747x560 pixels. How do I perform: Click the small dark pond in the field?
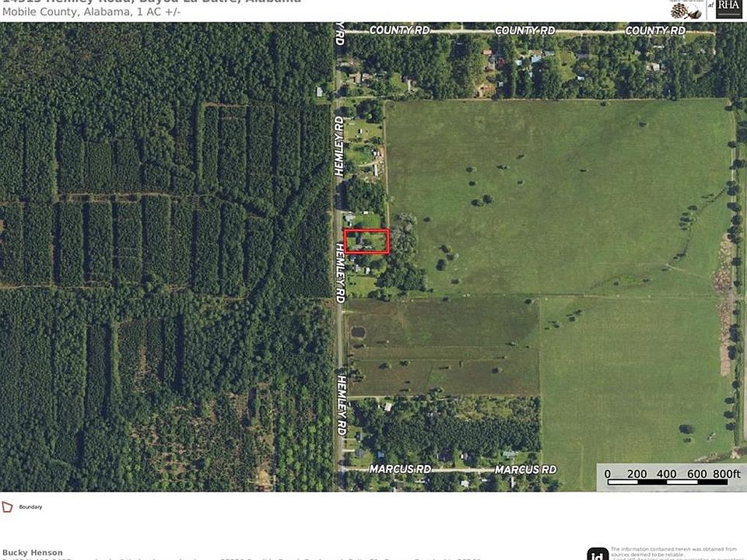[x=357, y=332]
